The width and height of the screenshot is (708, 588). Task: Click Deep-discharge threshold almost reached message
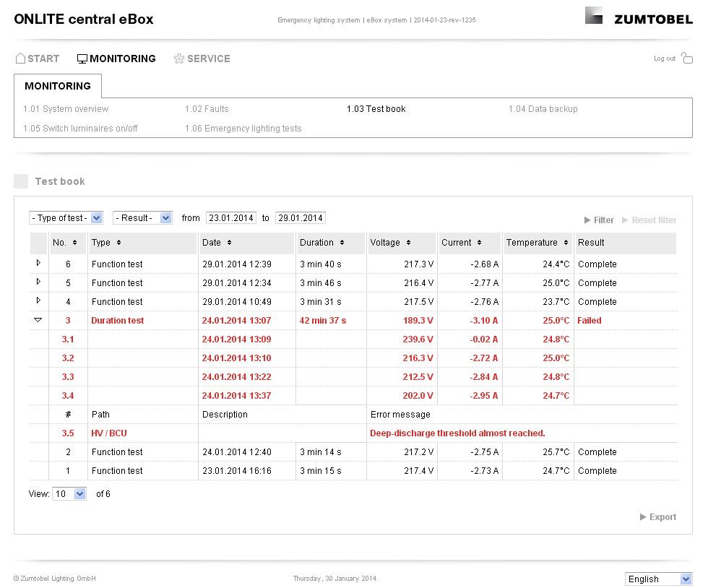(x=457, y=433)
